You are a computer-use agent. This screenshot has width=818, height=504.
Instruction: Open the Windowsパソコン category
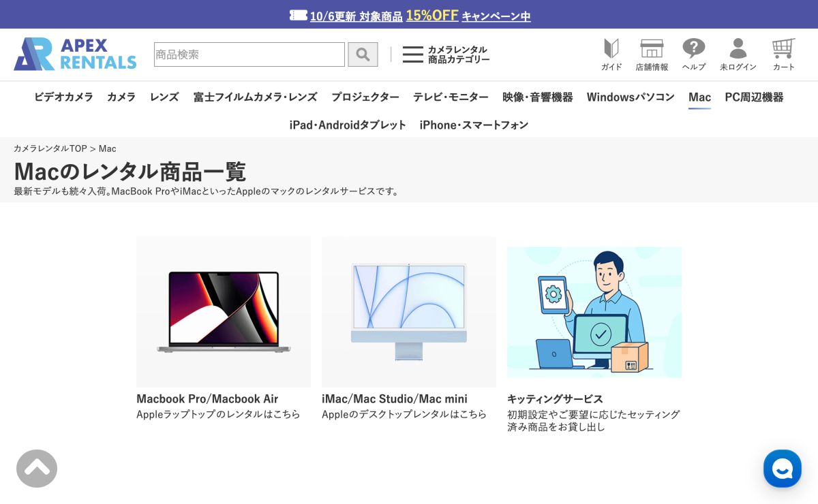(631, 97)
